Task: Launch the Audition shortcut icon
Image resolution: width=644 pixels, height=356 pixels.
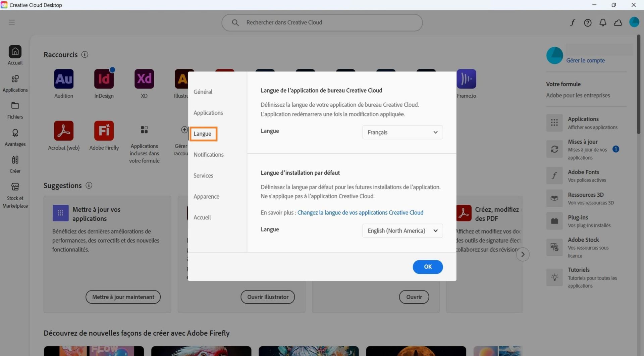Action: pos(64,79)
